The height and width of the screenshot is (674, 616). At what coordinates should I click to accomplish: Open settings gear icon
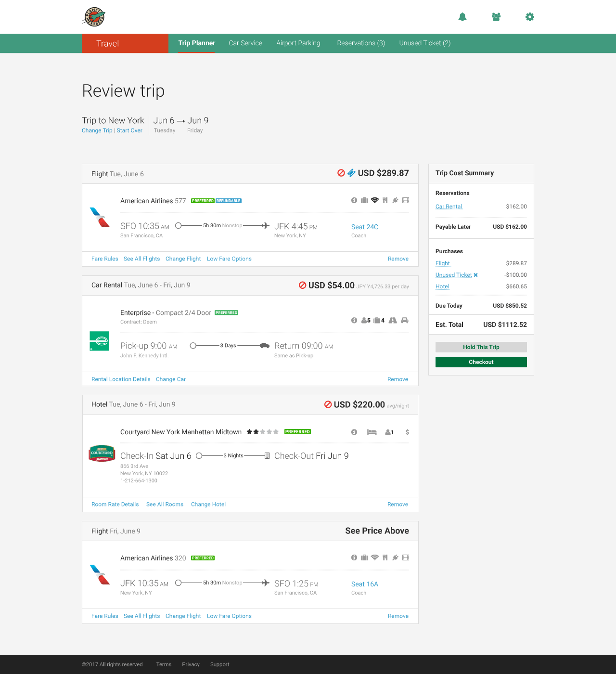point(530,17)
